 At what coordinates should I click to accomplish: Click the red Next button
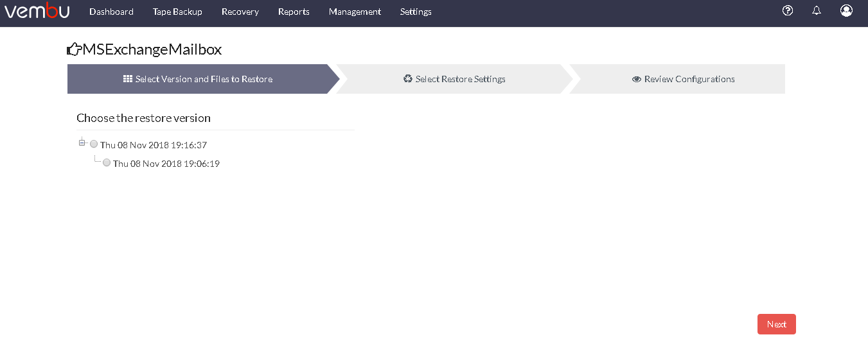click(x=777, y=324)
